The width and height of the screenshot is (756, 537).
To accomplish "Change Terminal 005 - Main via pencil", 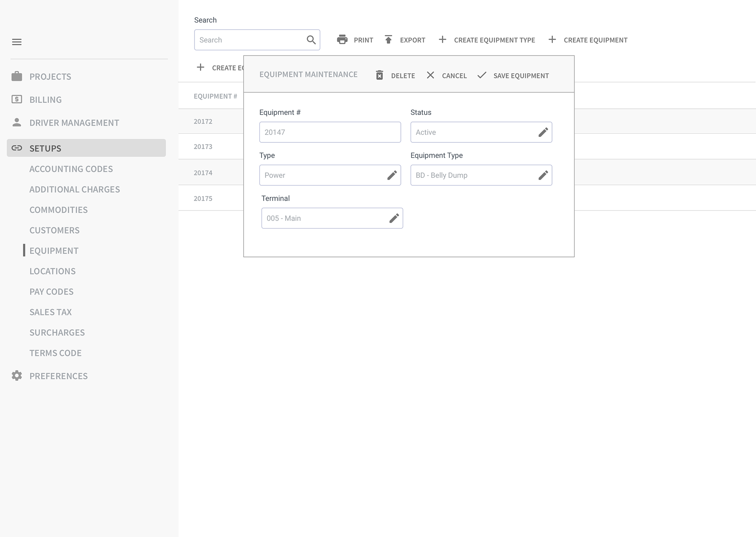I will 394,218.
